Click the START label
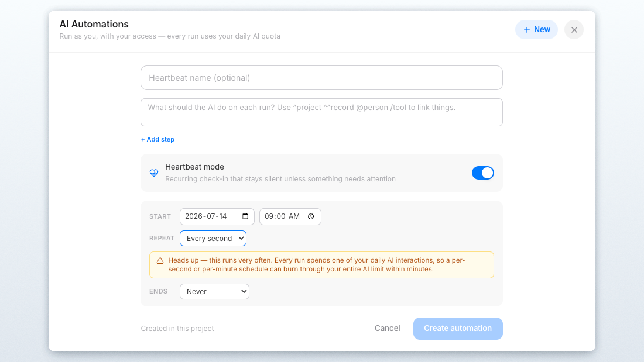Image resolution: width=644 pixels, height=362 pixels. point(160,217)
